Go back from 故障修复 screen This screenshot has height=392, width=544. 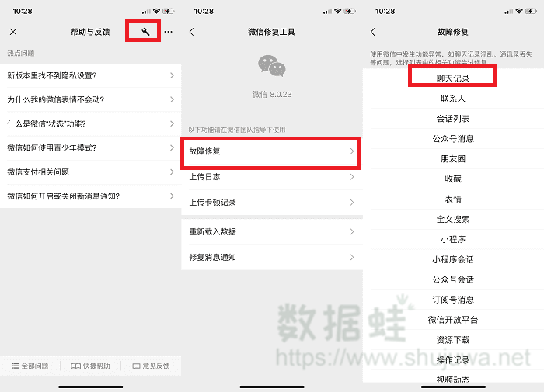(373, 32)
